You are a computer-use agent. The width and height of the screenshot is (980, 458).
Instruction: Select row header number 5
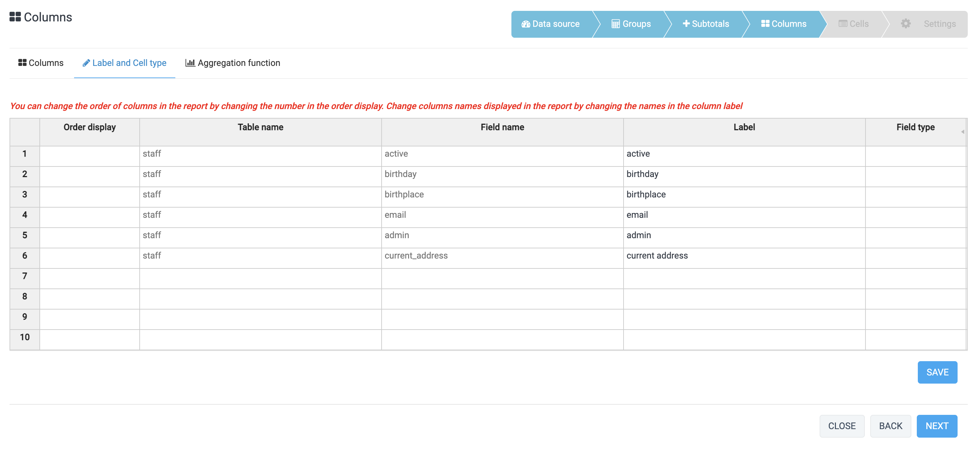(x=25, y=237)
